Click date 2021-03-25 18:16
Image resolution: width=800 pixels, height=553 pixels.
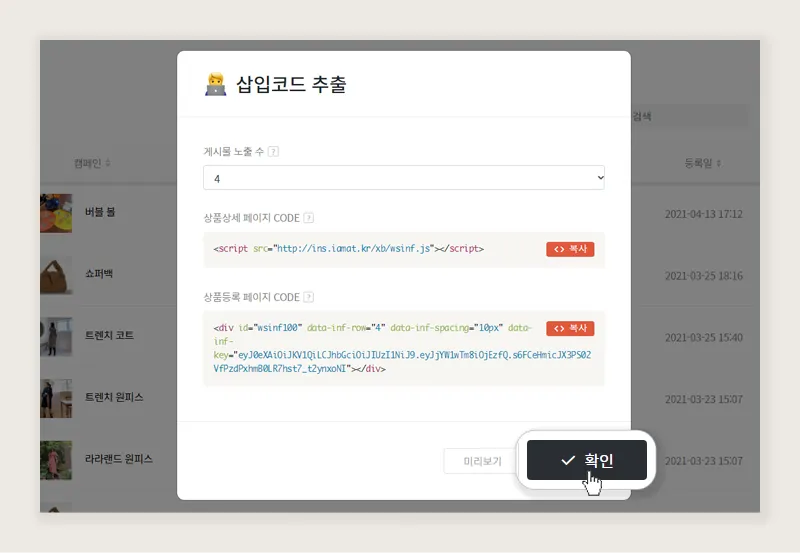[704, 275]
